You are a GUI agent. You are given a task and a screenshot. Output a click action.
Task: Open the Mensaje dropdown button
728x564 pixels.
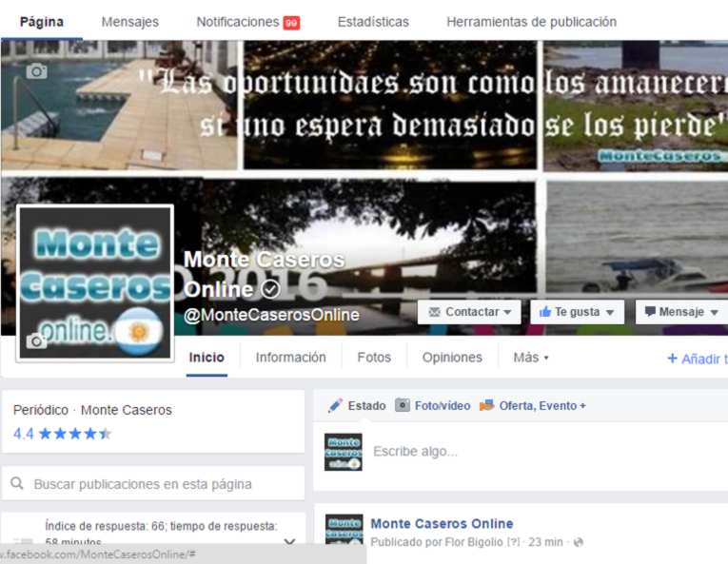pos(681,312)
